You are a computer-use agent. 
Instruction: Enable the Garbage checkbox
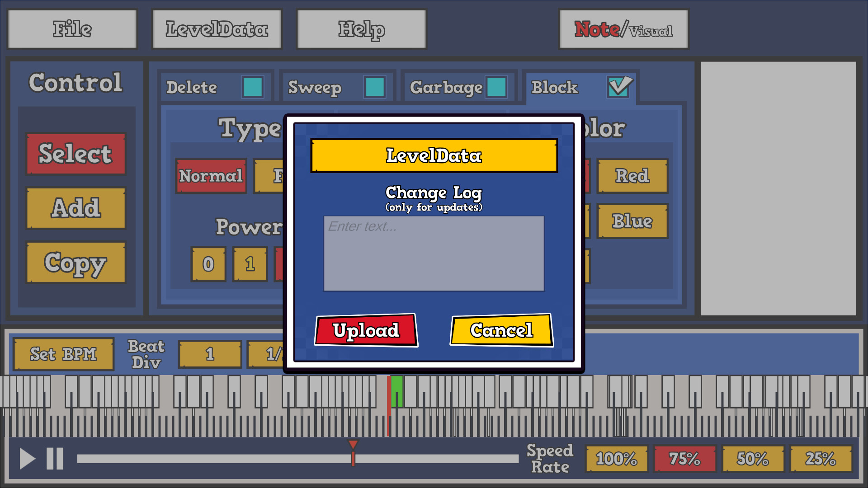pos(496,87)
